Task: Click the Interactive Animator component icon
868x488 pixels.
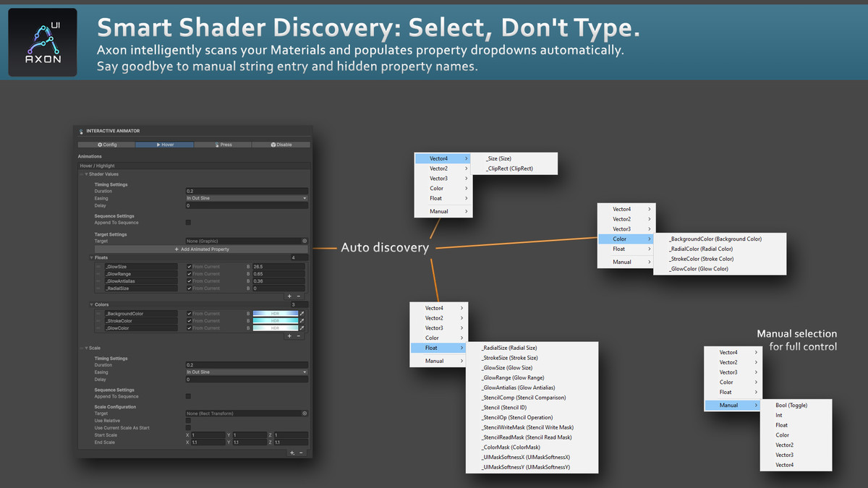Action: [x=81, y=131]
